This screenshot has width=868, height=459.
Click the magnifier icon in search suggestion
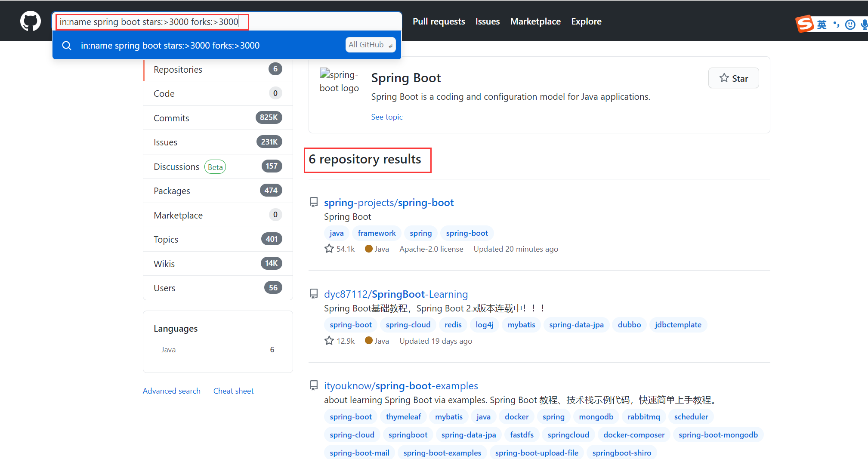point(67,45)
